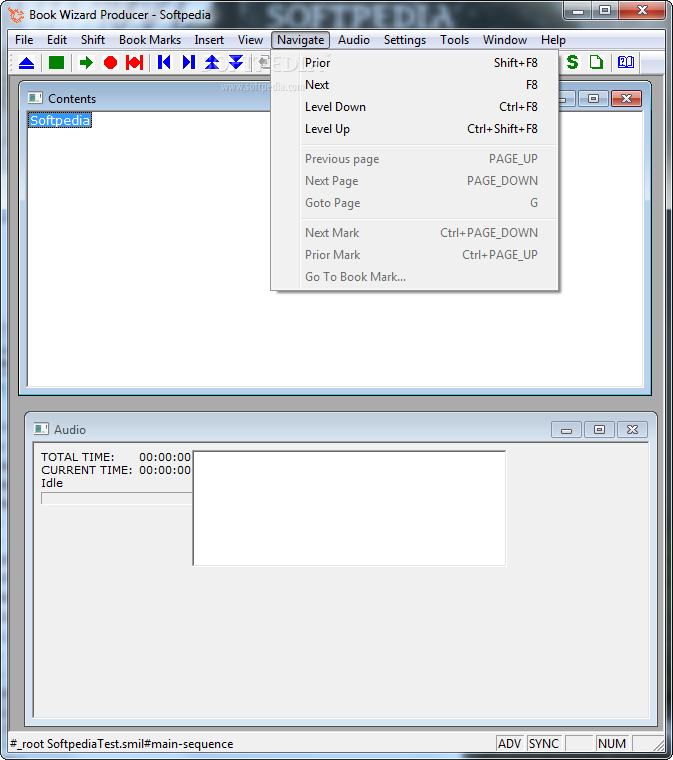Image resolution: width=673 pixels, height=760 pixels.
Task: Click the blue level-up double arrow icon
Action: coord(212,63)
